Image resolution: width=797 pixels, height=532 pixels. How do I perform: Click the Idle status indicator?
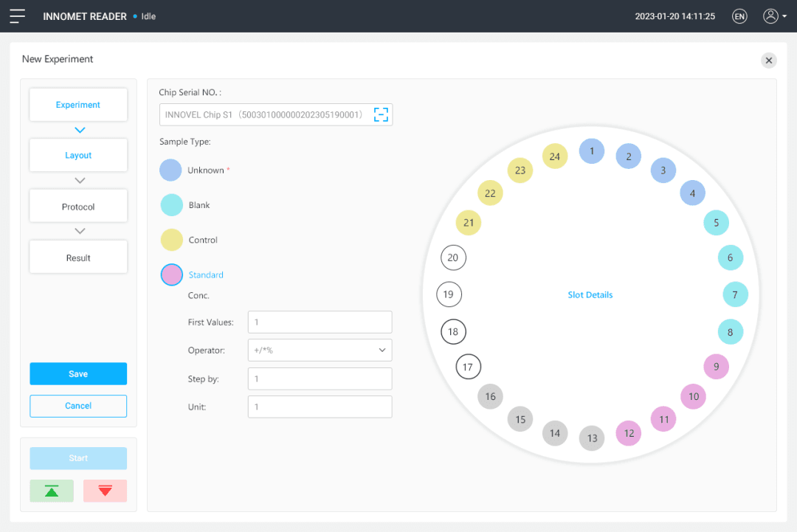(145, 16)
